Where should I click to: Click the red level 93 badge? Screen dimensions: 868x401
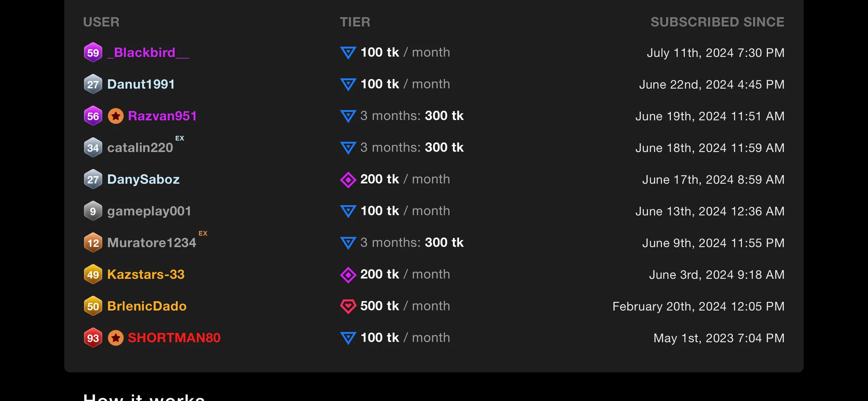point(93,338)
